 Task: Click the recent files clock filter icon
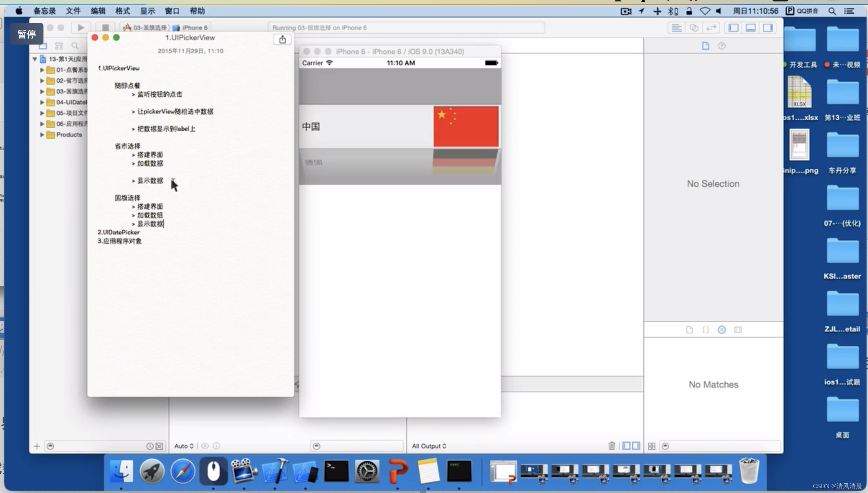click(x=149, y=446)
